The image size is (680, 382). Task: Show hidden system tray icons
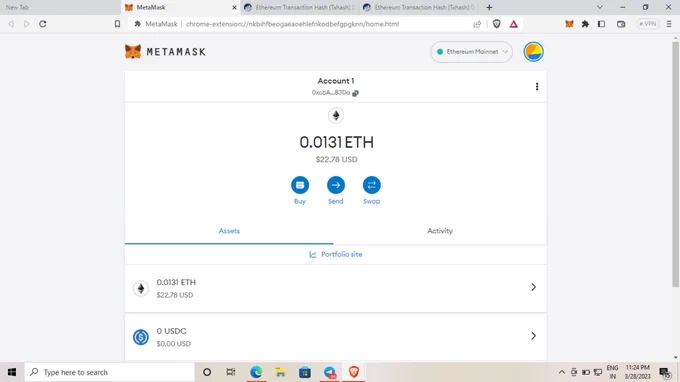(x=562, y=372)
